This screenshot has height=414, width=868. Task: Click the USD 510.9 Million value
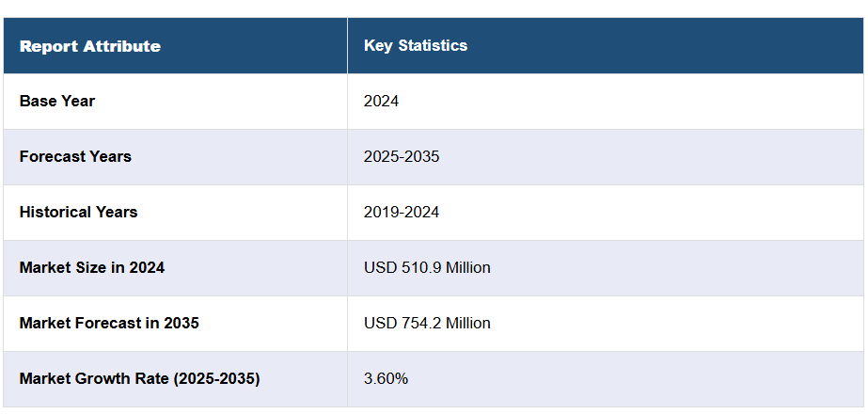[x=427, y=267]
